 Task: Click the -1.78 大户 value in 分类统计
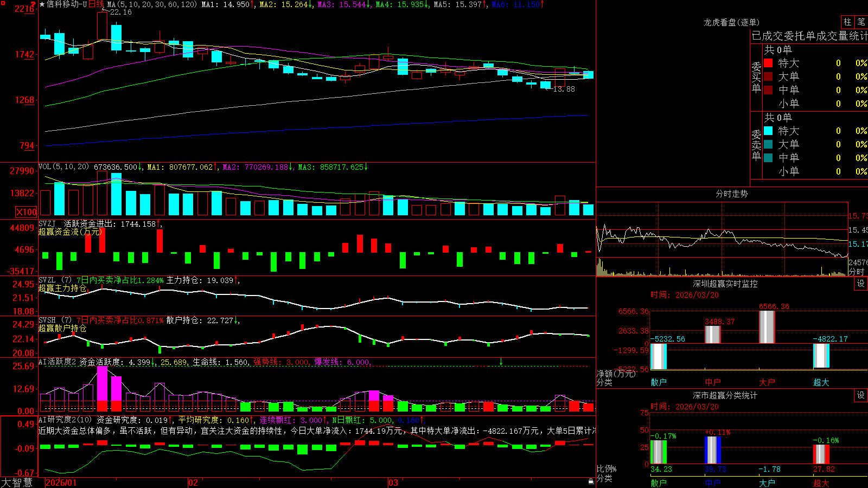coord(769,469)
